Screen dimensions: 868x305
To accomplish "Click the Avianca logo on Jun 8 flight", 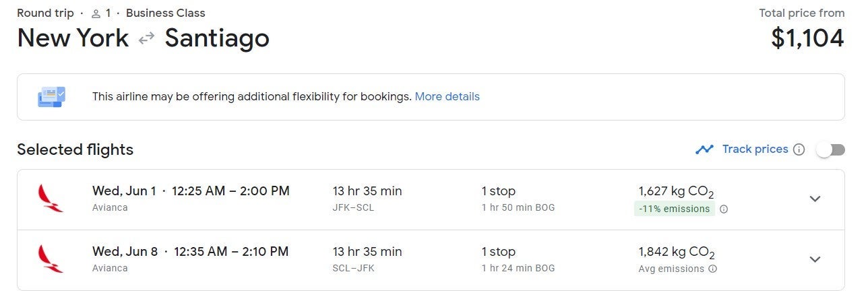I will tap(51, 260).
